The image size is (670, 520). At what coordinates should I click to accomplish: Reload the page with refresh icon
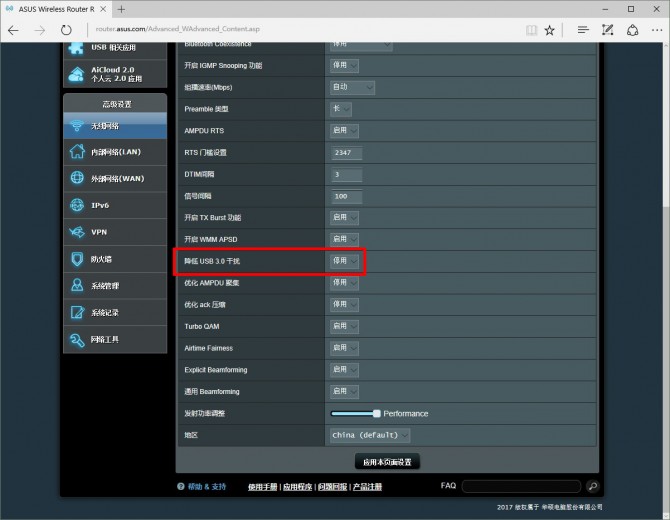66,30
